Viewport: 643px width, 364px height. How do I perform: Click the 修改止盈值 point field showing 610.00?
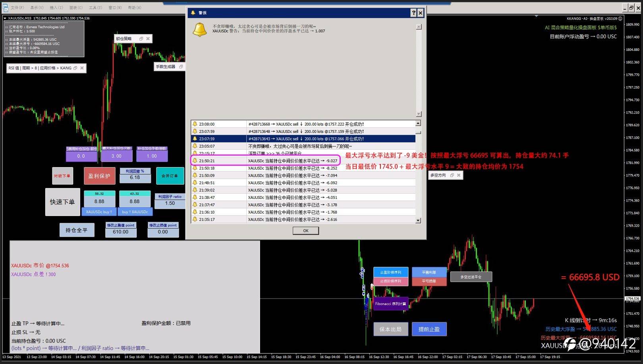click(x=121, y=232)
